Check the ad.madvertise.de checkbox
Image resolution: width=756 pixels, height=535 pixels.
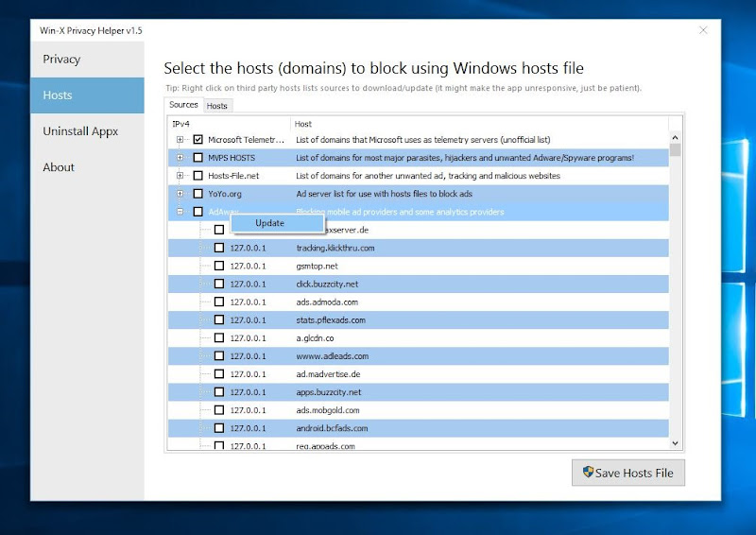pyautogui.click(x=219, y=374)
